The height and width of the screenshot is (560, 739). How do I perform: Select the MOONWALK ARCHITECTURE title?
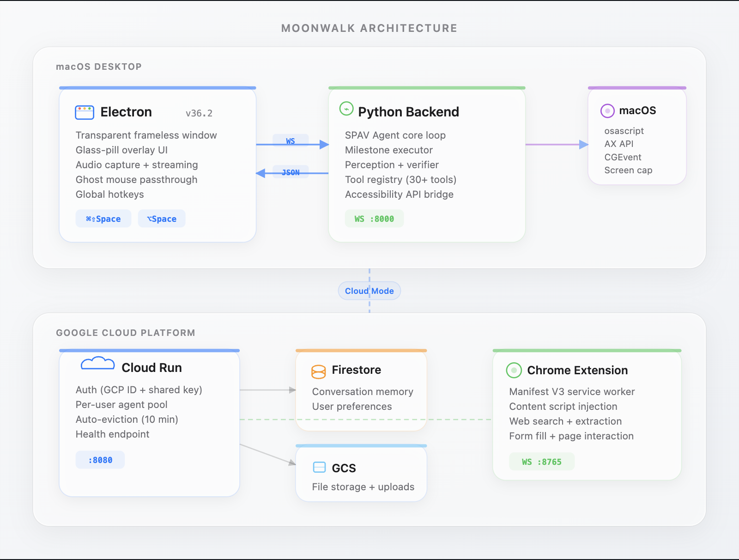[369, 28]
